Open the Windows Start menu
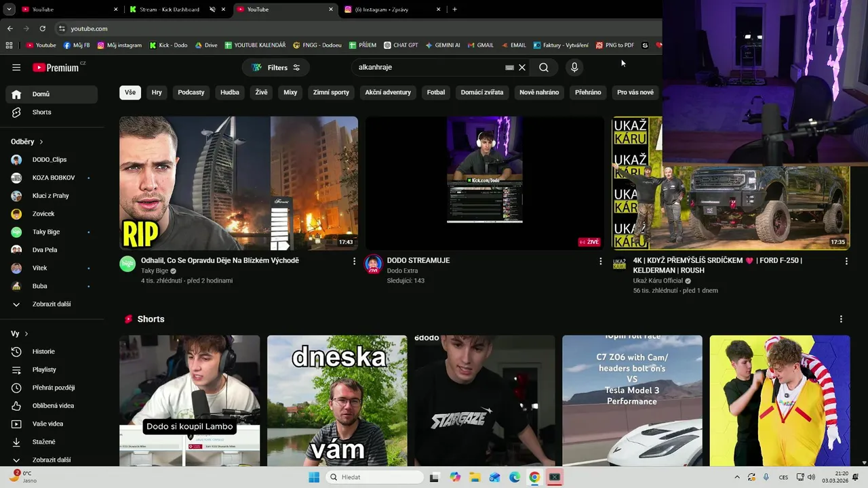 [x=314, y=477]
